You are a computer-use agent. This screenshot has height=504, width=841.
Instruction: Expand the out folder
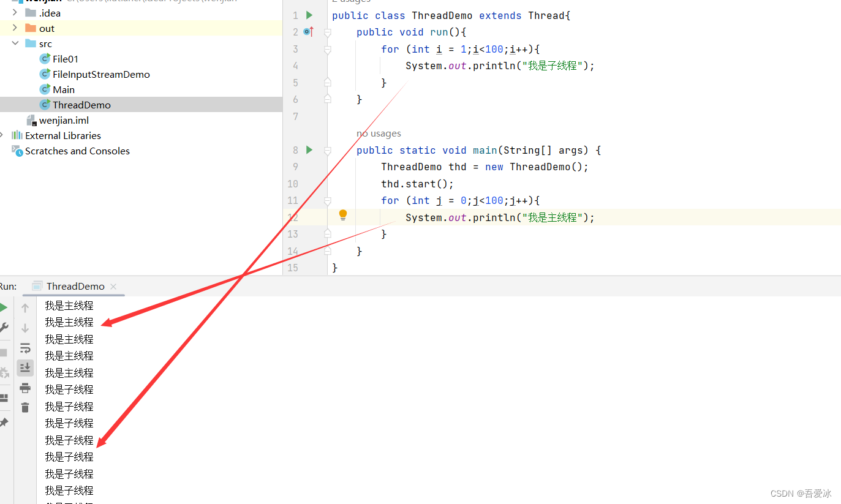[15, 28]
